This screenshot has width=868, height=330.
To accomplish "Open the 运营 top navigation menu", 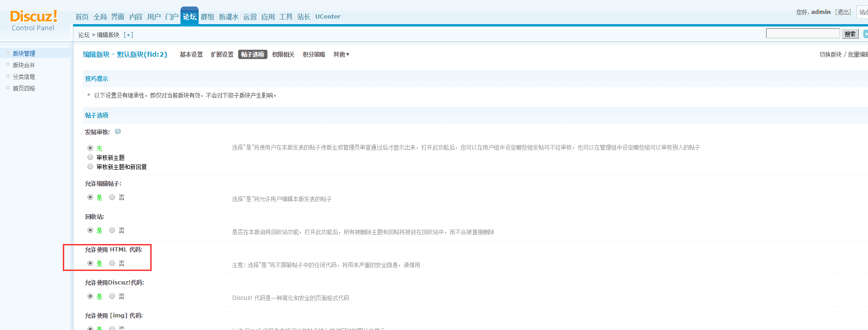I will [250, 17].
